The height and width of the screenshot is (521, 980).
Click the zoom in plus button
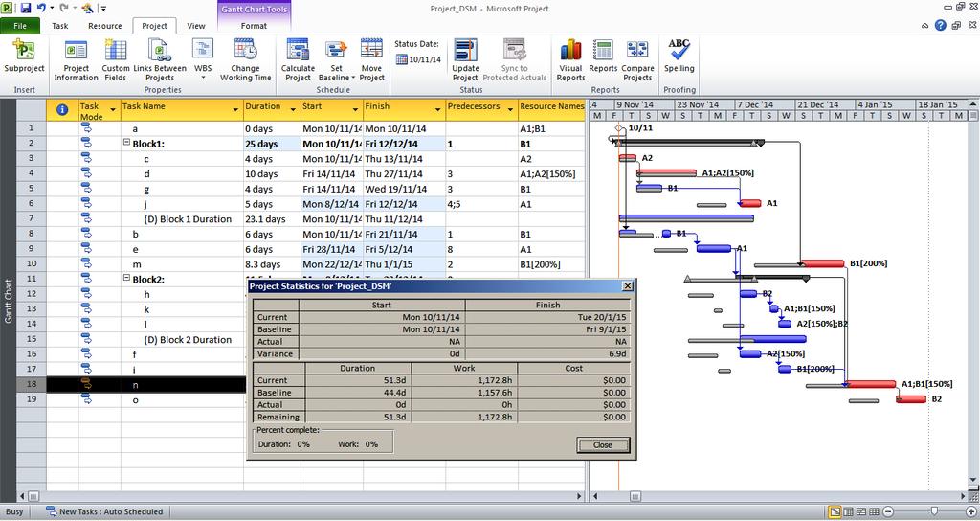[970, 512]
